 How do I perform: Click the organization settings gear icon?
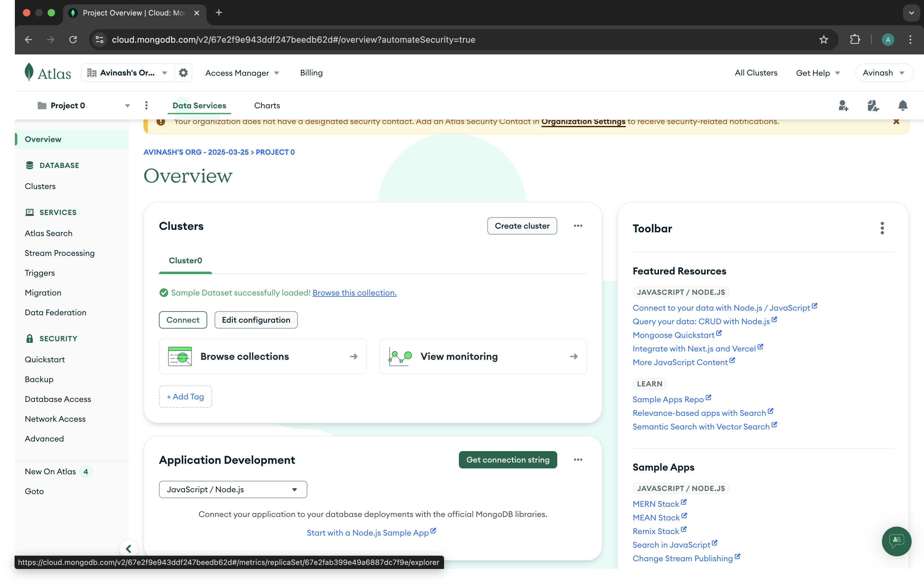point(183,73)
